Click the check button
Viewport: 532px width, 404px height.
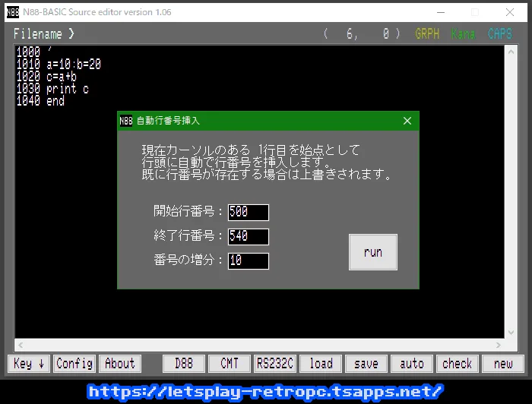click(x=458, y=364)
